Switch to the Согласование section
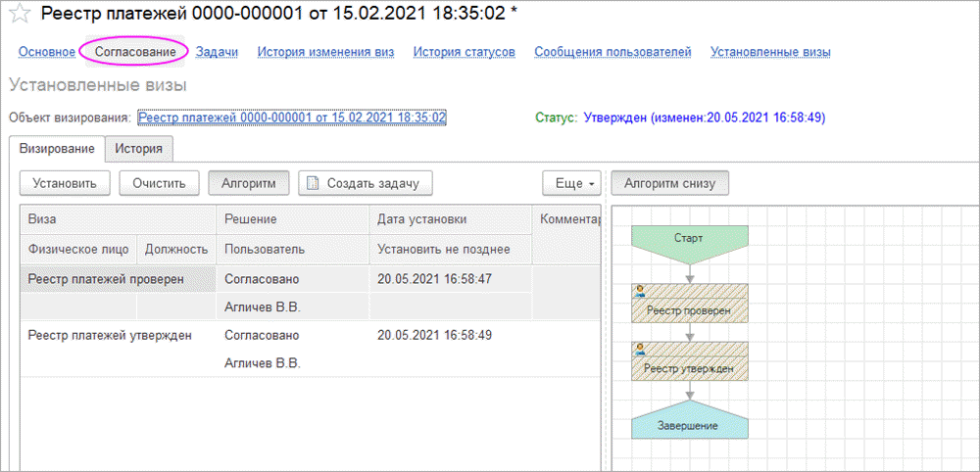Image resolution: width=980 pixels, height=472 pixels. (135, 52)
